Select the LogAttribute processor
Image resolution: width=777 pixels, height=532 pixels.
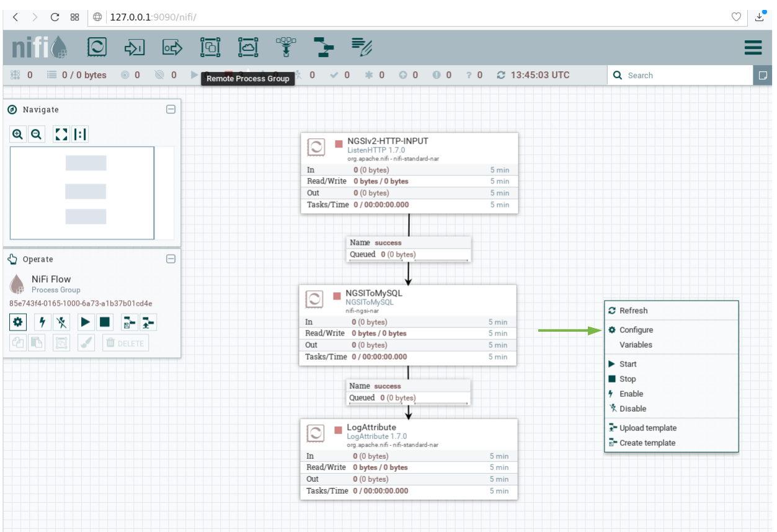(x=409, y=459)
